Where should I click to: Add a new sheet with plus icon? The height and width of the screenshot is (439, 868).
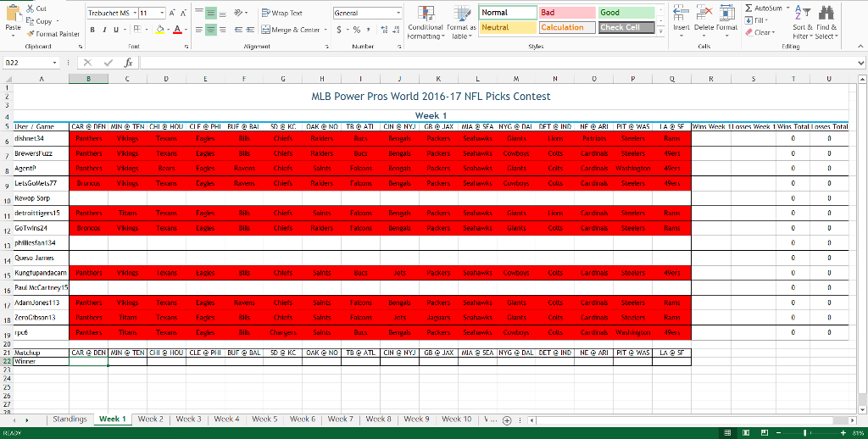click(507, 420)
